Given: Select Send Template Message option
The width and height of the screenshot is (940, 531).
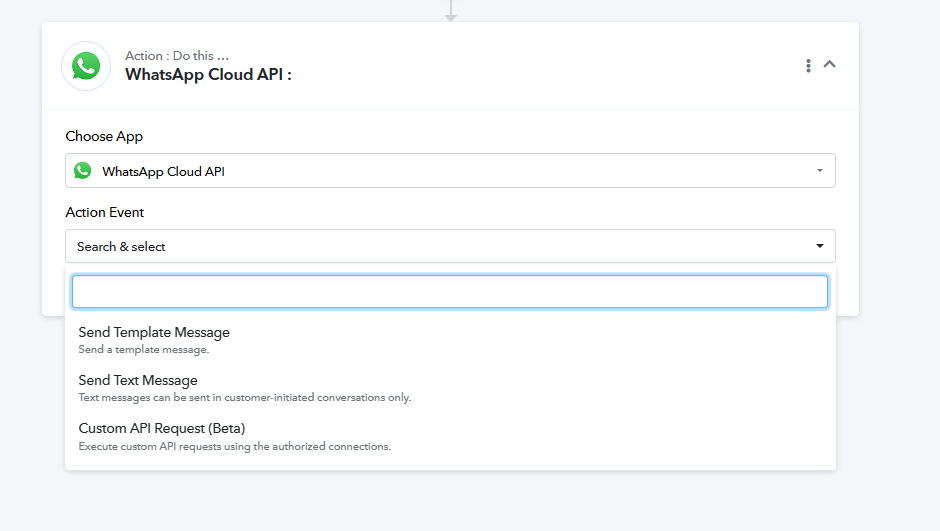Looking at the screenshot, I should point(450,340).
